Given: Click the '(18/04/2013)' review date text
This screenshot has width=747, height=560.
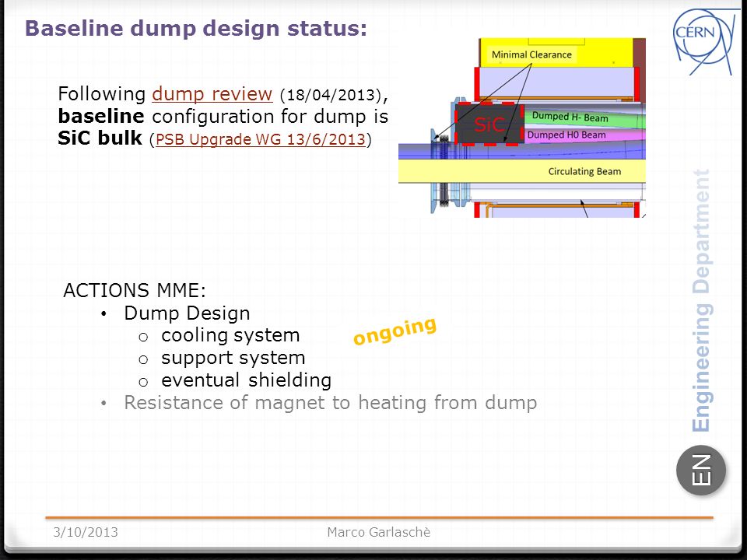Looking at the screenshot, I should pyautogui.click(x=331, y=95).
